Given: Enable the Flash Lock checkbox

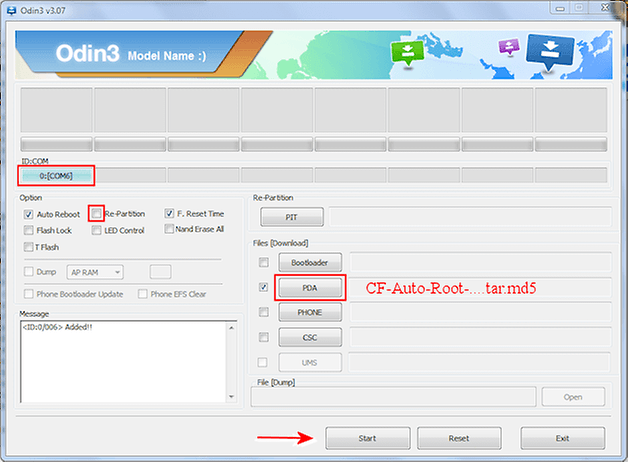Looking at the screenshot, I should click(x=28, y=230).
